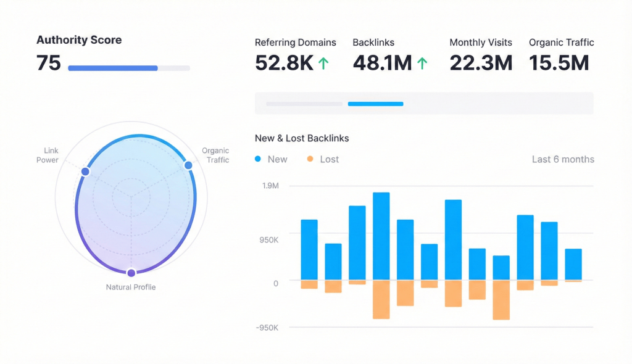Click the tallest blue bar in backlinks chart
The image size is (632, 364).
(x=381, y=236)
